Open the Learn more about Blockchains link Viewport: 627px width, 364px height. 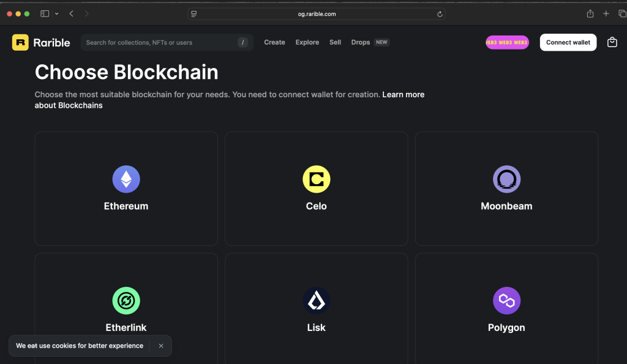403,94
